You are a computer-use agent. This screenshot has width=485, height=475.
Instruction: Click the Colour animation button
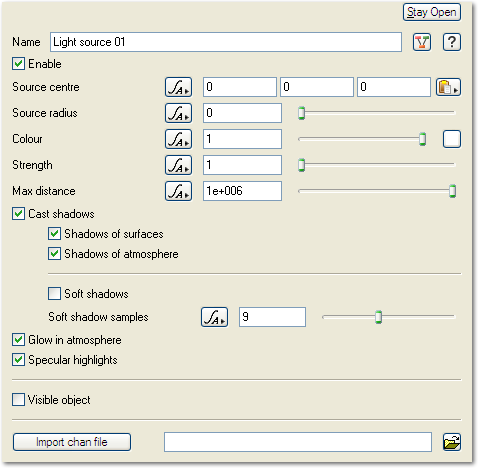[178, 139]
